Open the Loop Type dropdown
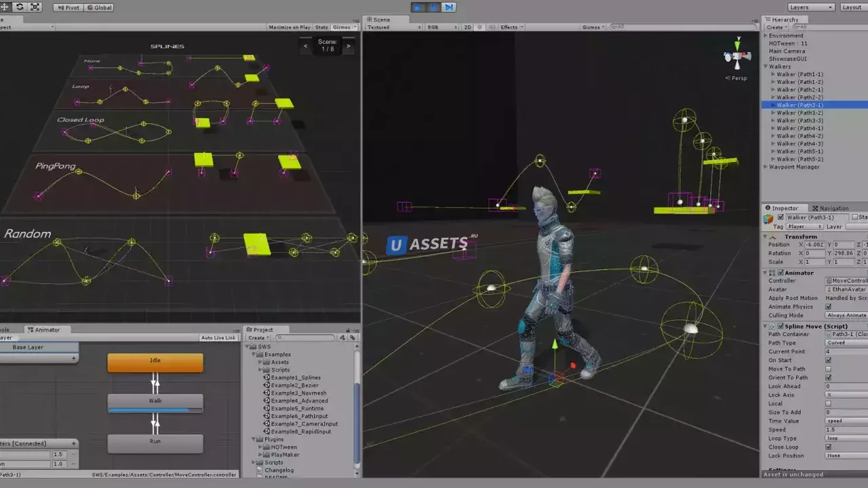868x488 pixels. (846, 439)
